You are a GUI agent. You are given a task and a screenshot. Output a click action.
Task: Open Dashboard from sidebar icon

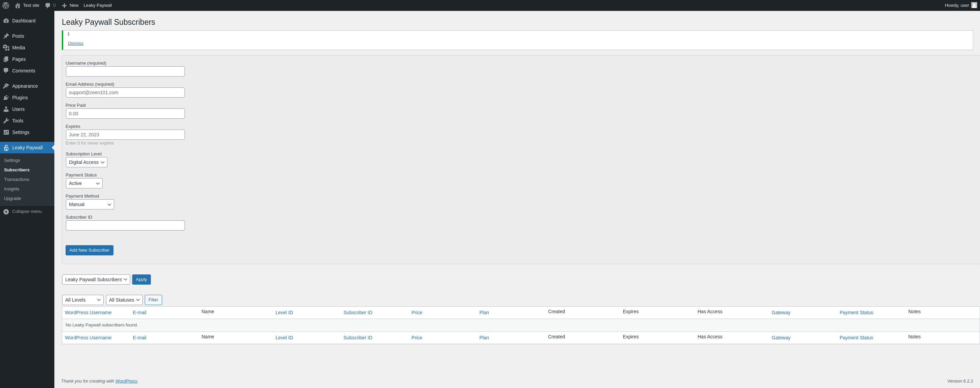(6, 20)
